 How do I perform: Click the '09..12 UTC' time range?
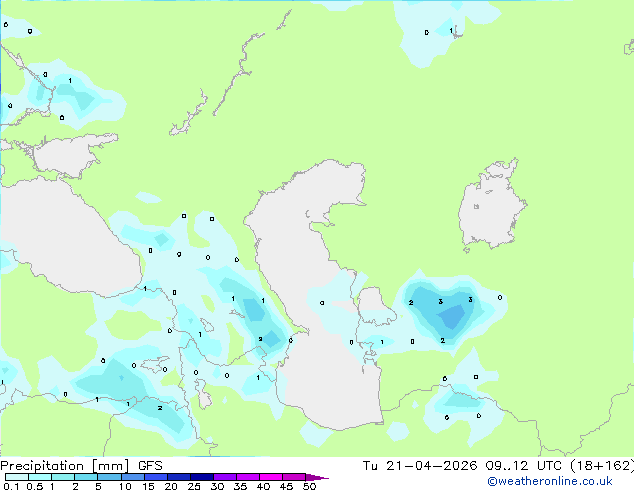pyautogui.click(x=524, y=466)
